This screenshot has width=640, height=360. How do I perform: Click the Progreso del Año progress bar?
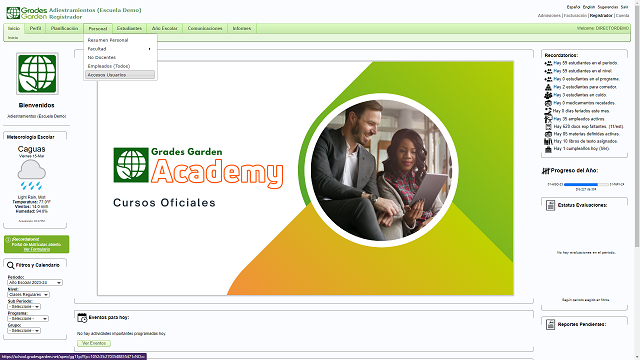[x=586, y=184]
